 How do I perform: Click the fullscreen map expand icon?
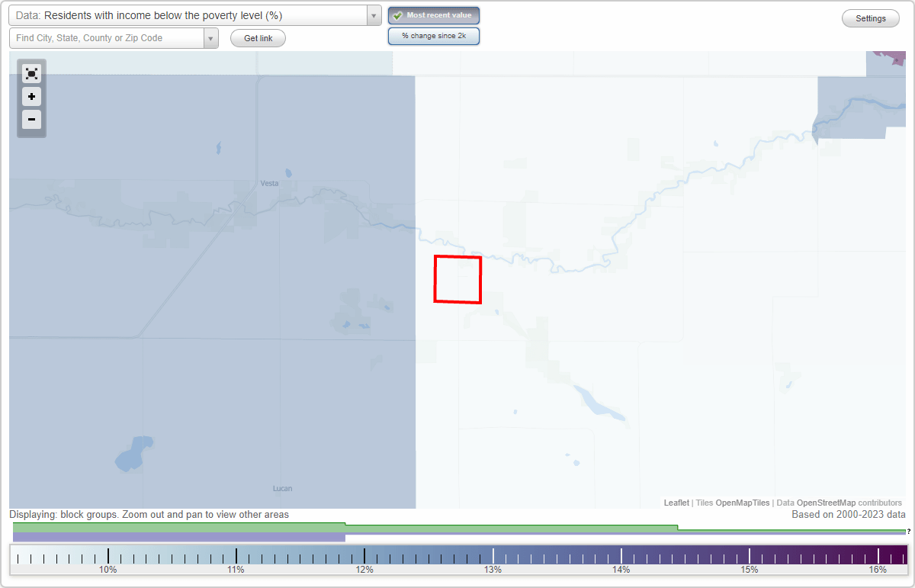tap(31, 73)
